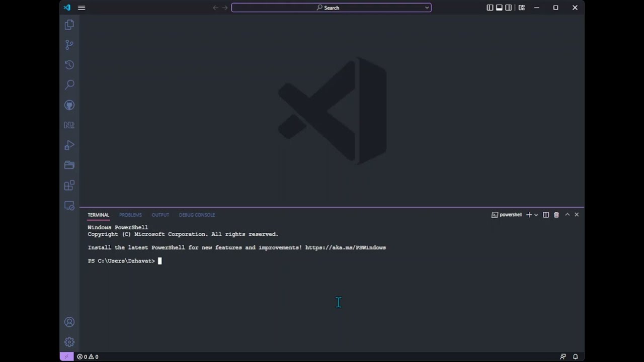Create a new terminal with plus
644x362 pixels.
(x=529, y=215)
